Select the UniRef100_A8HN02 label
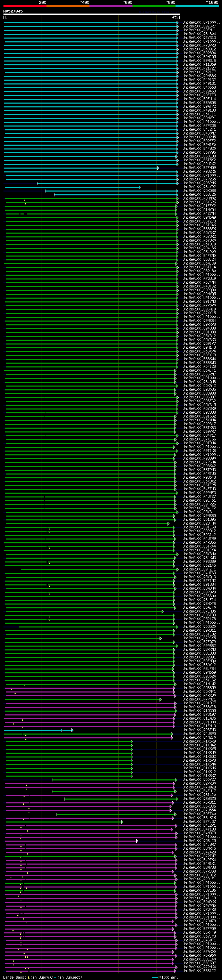Viewport: 222px width, 980px height. tap(199, 199)
